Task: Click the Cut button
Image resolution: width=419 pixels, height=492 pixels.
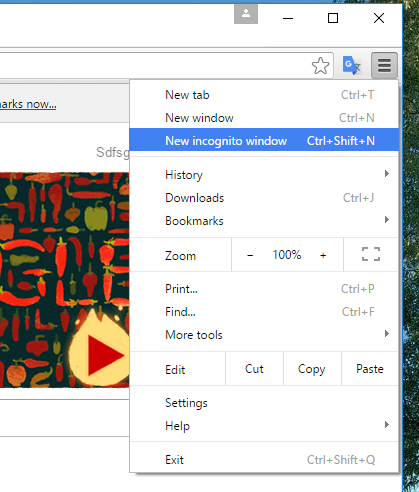Action: click(x=254, y=369)
